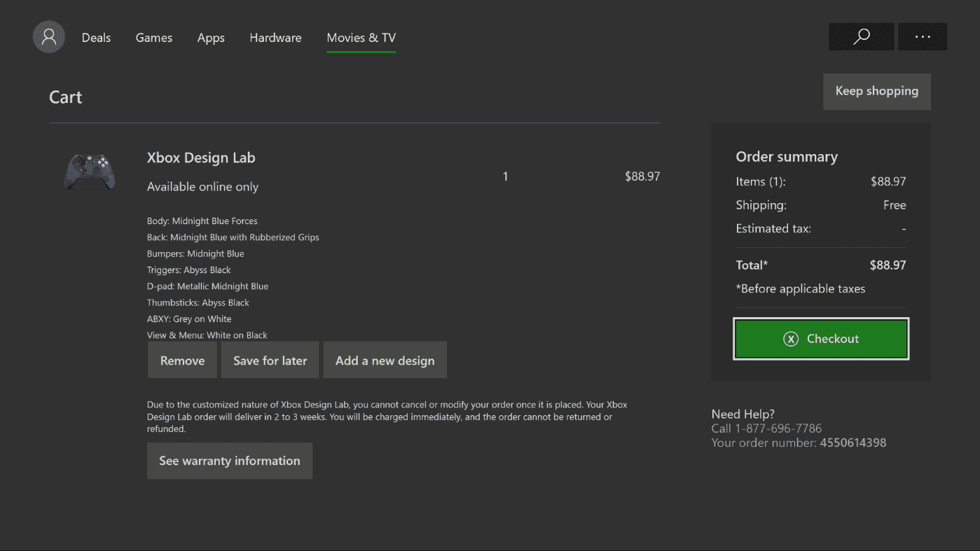Click the customized nature disclaimer paragraph
Screen dimensions: 980x551
point(387,417)
